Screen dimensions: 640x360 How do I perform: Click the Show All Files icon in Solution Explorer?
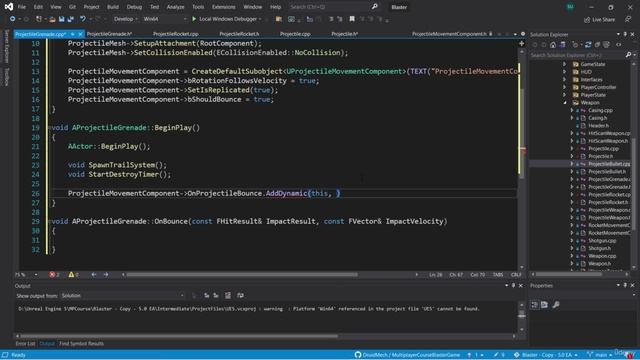pos(607,45)
